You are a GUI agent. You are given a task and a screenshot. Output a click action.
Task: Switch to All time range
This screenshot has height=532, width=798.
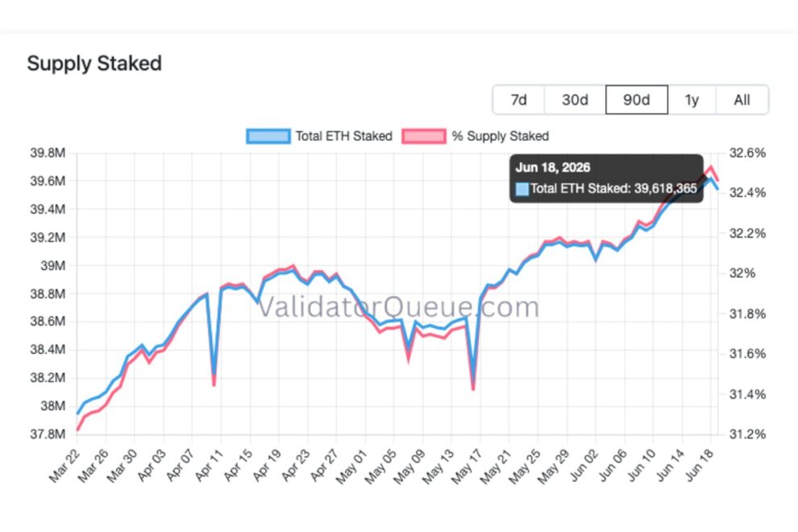(742, 100)
